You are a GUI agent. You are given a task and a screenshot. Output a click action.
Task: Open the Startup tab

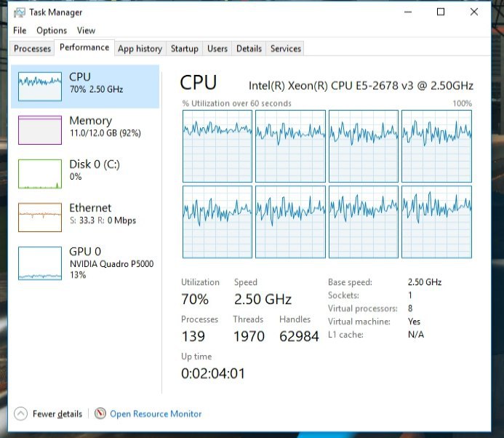[x=185, y=49]
